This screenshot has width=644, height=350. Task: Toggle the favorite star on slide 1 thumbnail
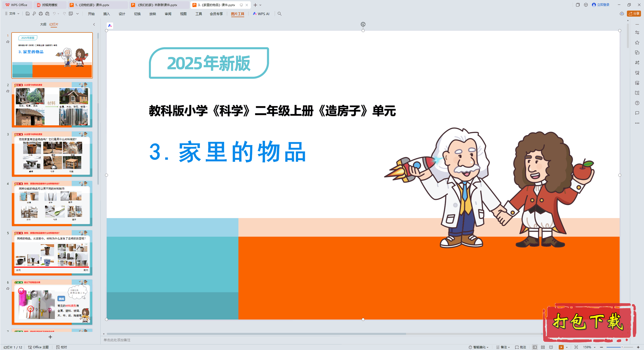(x=8, y=42)
